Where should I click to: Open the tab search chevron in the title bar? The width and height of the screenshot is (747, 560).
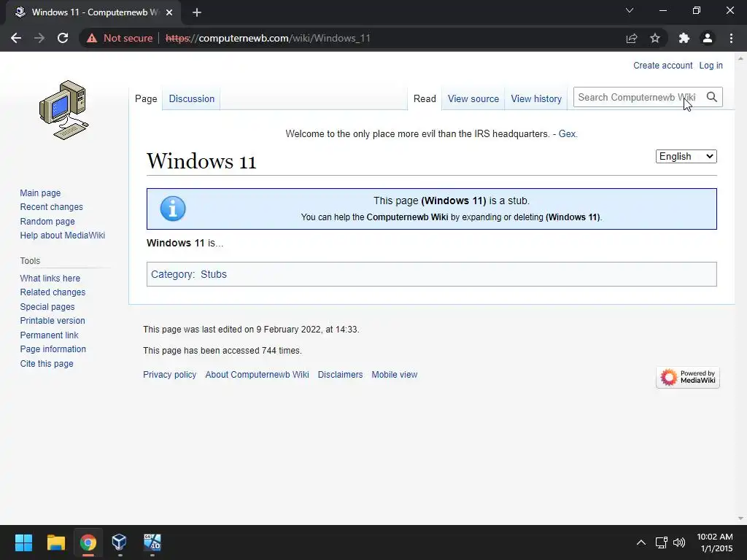(630, 10)
